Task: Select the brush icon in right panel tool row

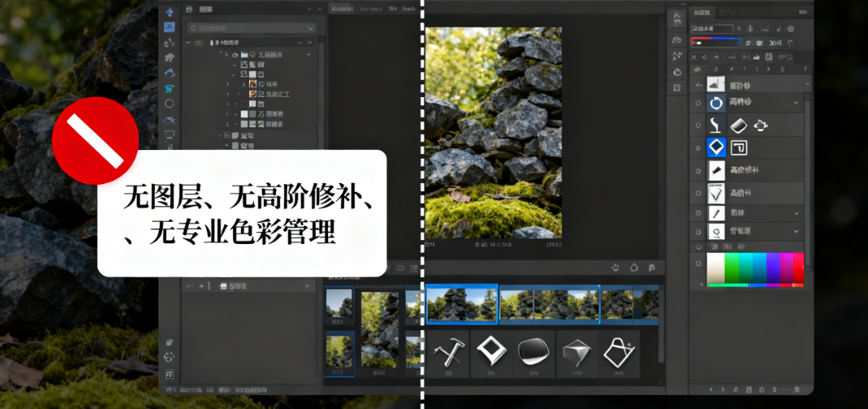Action: pos(715,126)
